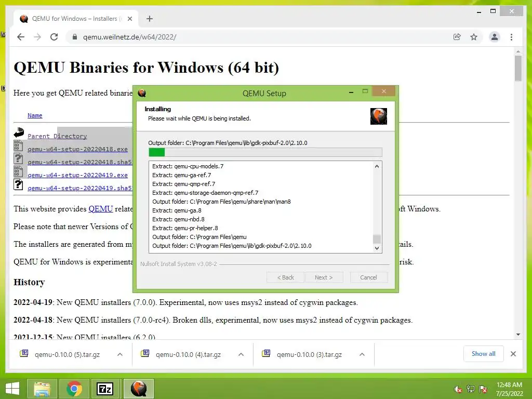Click the network tray icon
532x399 pixels.
click(471, 389)
